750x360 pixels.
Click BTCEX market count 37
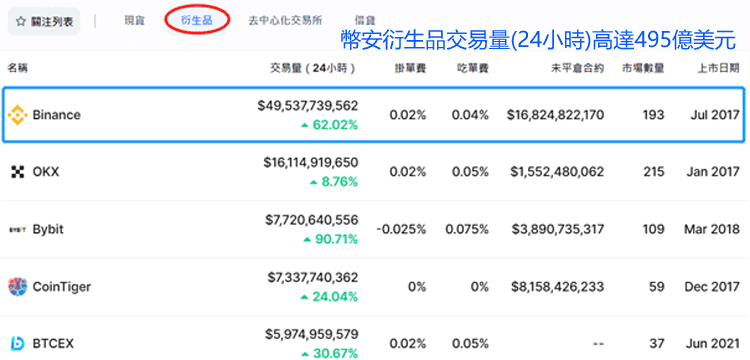tap(657, 344)
